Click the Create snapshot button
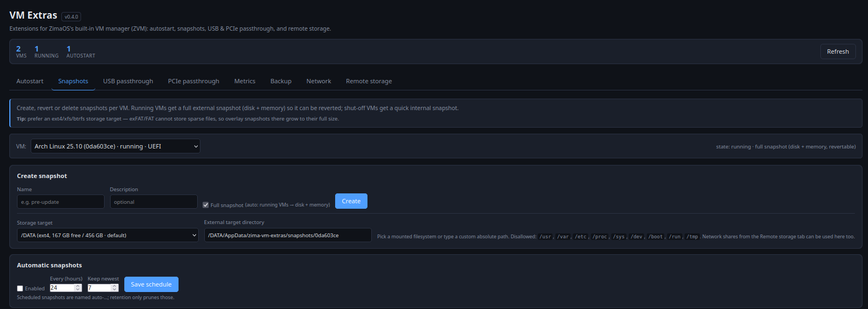This screenshot has width=868, height=309. point(351,201)
